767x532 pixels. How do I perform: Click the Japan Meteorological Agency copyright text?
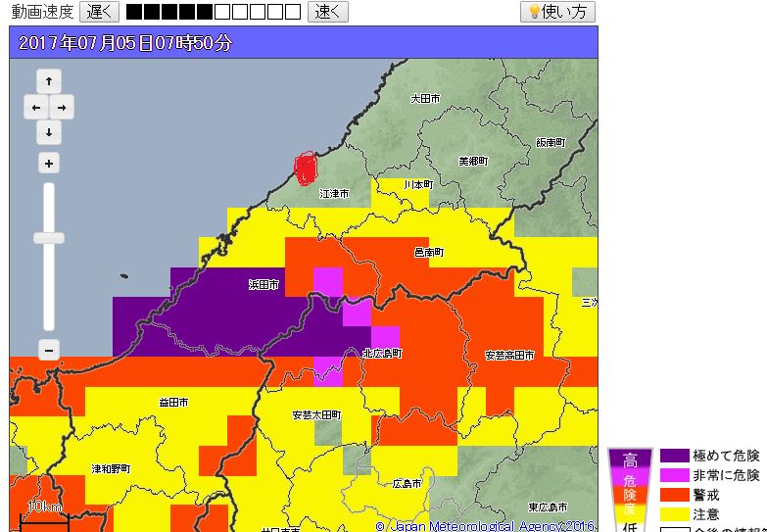(485, 526)
